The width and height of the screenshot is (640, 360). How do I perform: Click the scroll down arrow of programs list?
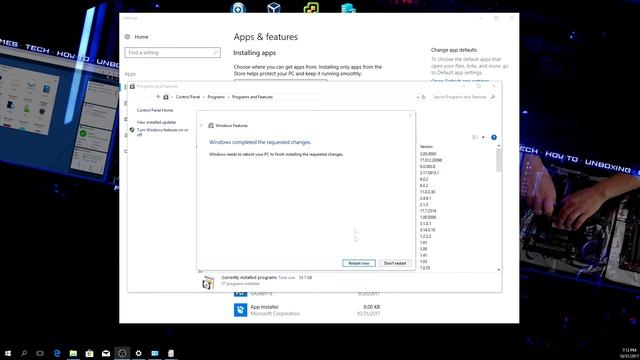499,270
